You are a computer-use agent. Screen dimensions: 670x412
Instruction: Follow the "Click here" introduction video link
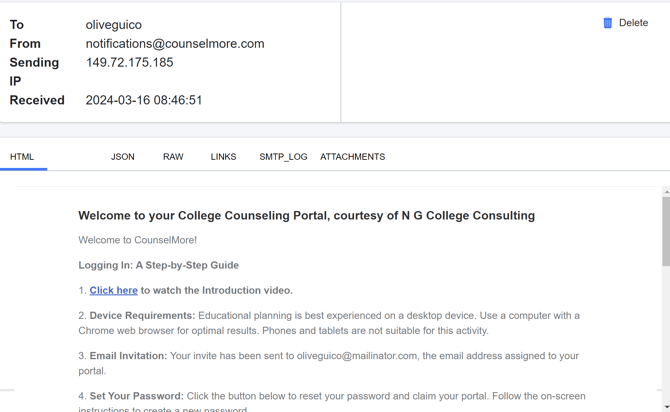tap(114, 290)
